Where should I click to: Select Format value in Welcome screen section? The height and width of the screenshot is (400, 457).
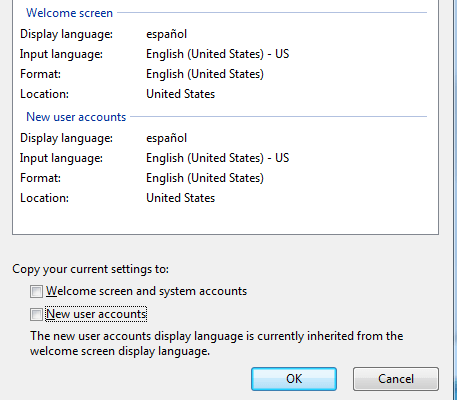tap(205, 74)
